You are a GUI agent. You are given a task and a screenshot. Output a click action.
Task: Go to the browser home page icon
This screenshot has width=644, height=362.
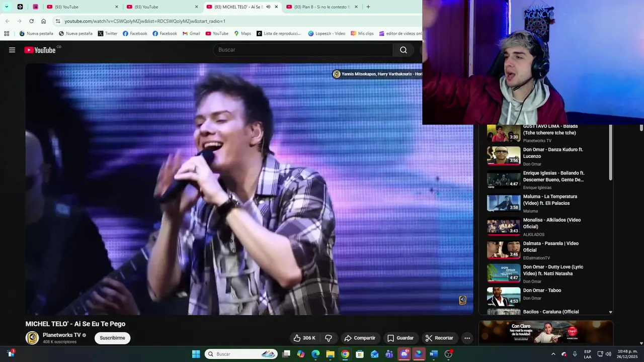tap(44, 21)
